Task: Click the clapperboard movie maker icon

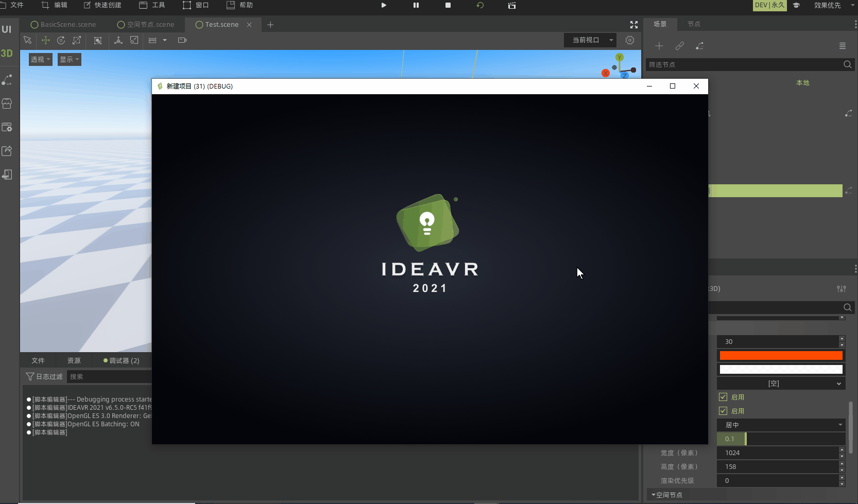Action: [x=512, y=5]
